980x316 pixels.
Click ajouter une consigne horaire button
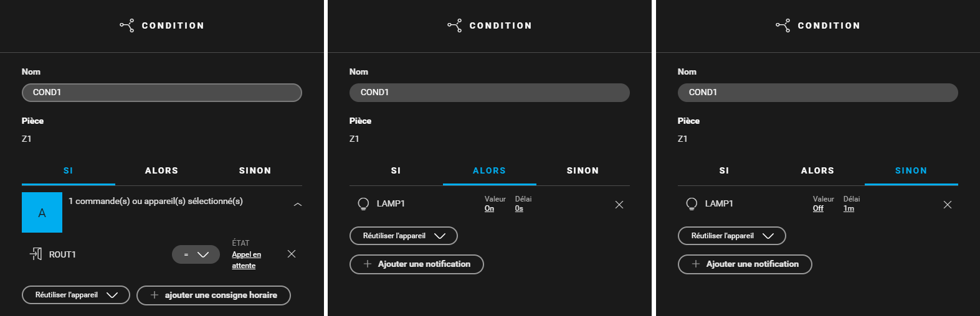(214, 295)
